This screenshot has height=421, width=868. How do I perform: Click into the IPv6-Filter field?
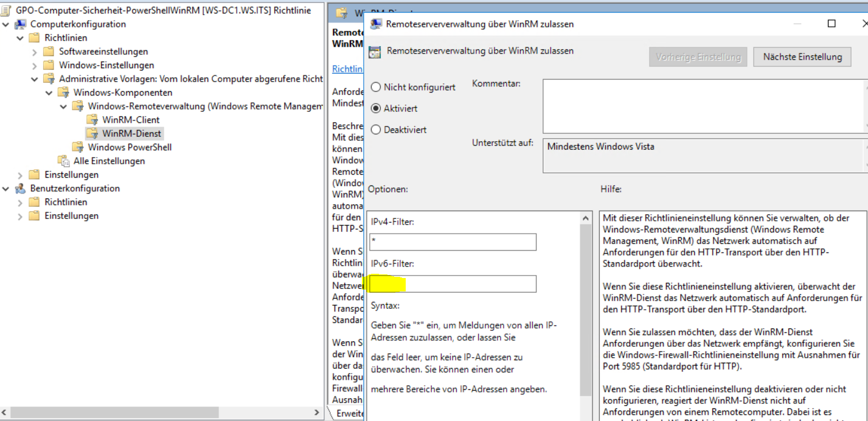tap(453, 284)
